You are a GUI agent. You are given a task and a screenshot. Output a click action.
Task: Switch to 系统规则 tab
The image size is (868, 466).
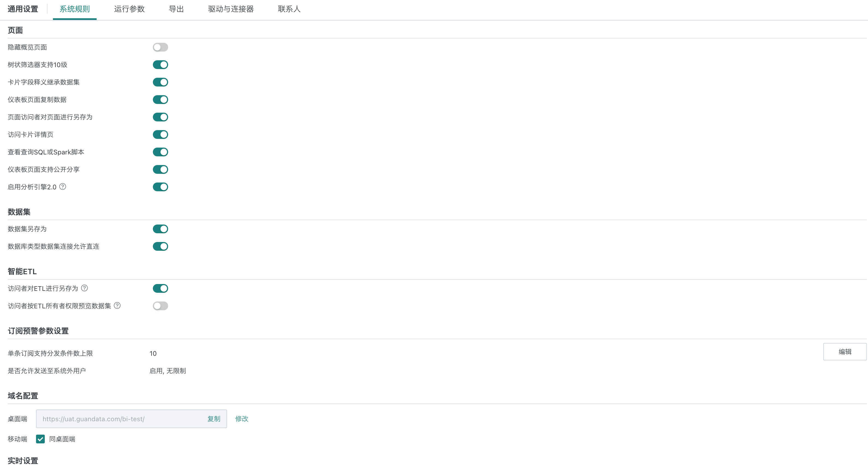[x=75, y=9]
